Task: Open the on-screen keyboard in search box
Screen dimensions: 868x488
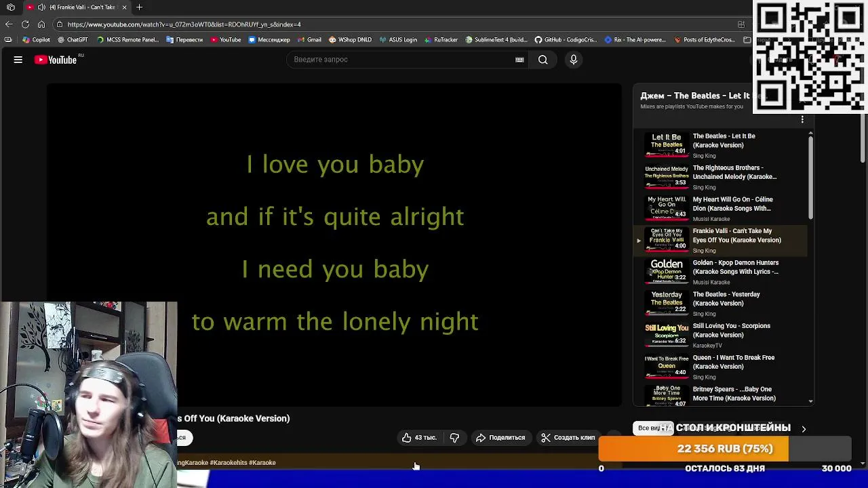Action: click(519, 60)
